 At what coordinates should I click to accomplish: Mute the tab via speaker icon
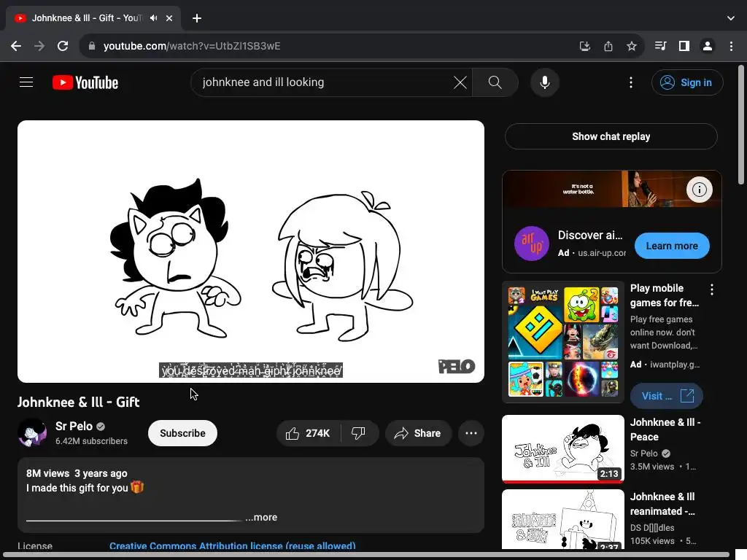coord(153,18)
